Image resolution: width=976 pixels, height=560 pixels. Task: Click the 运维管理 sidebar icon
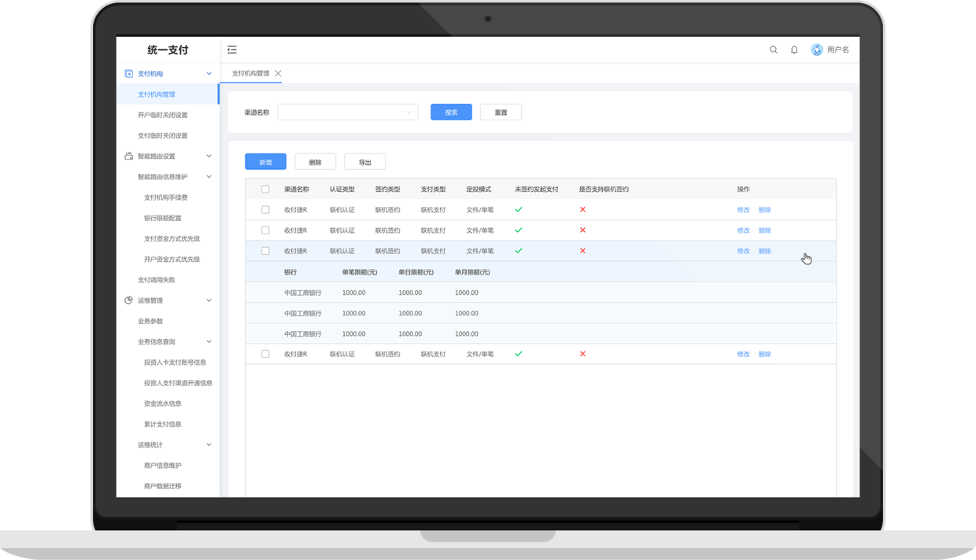(129, 300)
